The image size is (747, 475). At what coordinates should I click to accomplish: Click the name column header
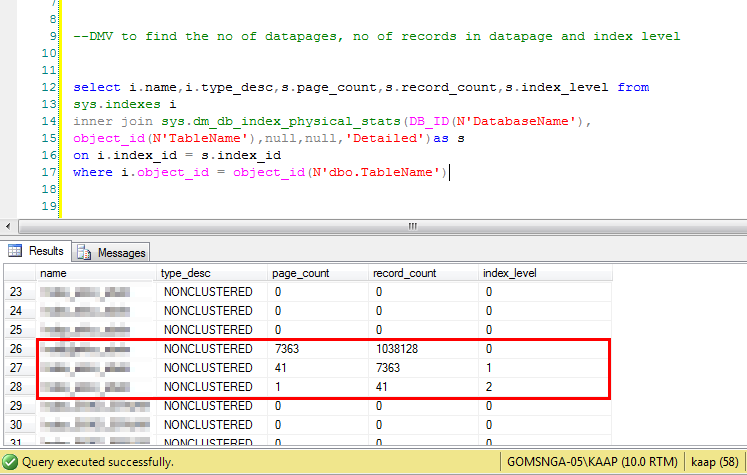click(95, 273)
